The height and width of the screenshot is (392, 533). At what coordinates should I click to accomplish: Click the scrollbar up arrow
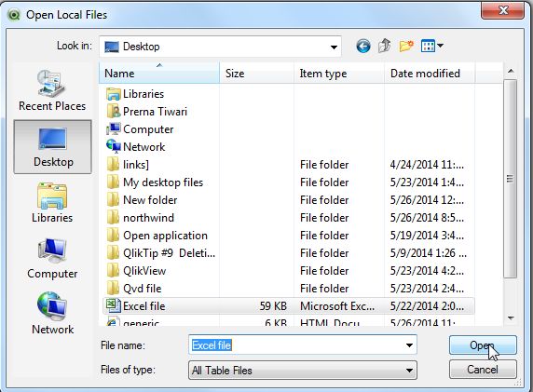tap(511, 71)
